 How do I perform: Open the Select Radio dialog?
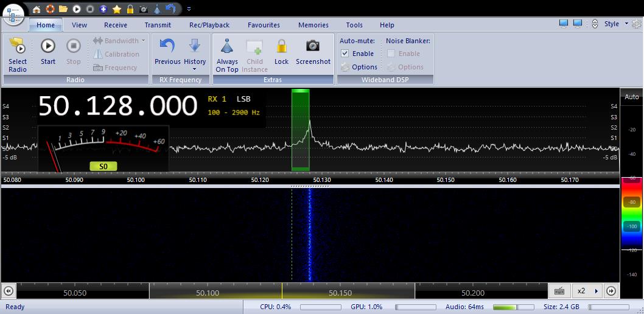pyautogui.click(x=18, y=53)
